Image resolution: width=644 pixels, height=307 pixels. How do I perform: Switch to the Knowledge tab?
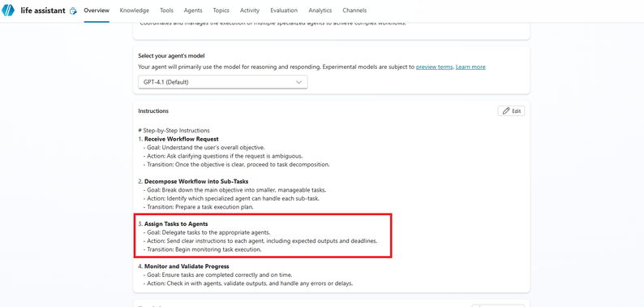click(135, 11)
